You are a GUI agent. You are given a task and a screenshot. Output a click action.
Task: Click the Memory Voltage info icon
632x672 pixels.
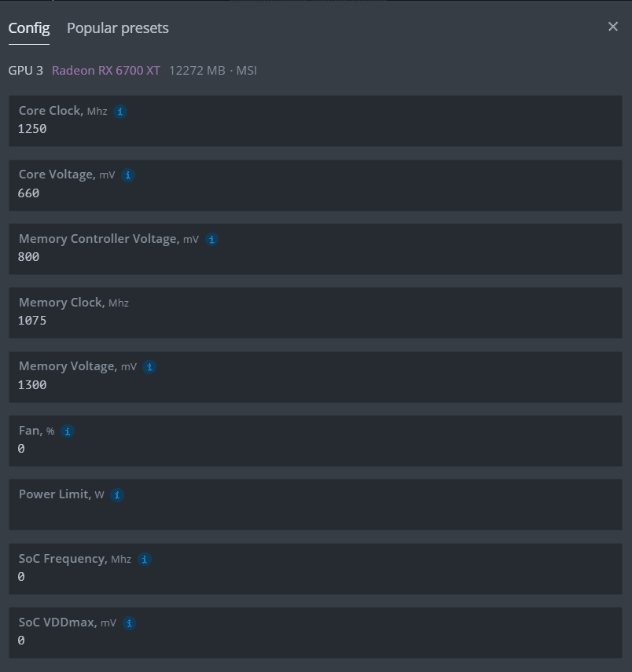coord(149,367)
